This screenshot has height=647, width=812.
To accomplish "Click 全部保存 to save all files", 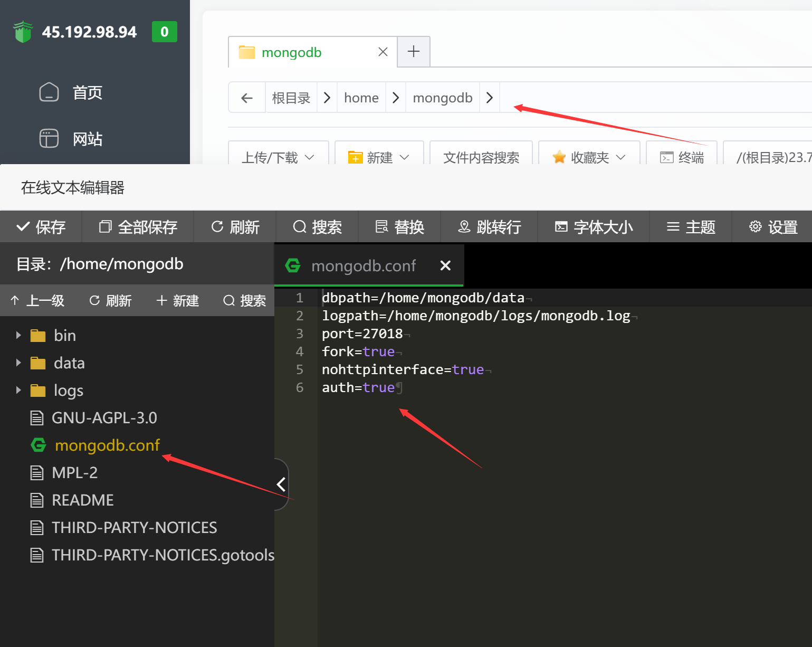I will pyautogui.click(x=138, y=227).
